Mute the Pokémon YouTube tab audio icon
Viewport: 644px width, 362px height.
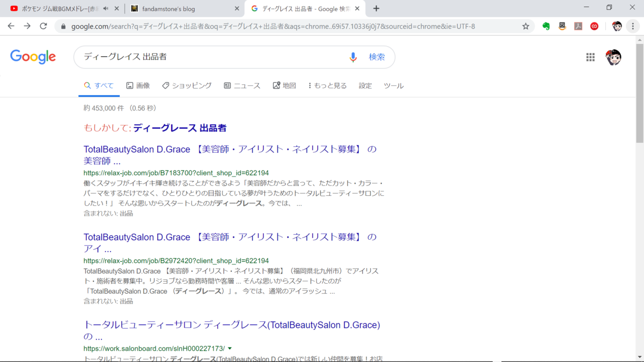point(106,9)
